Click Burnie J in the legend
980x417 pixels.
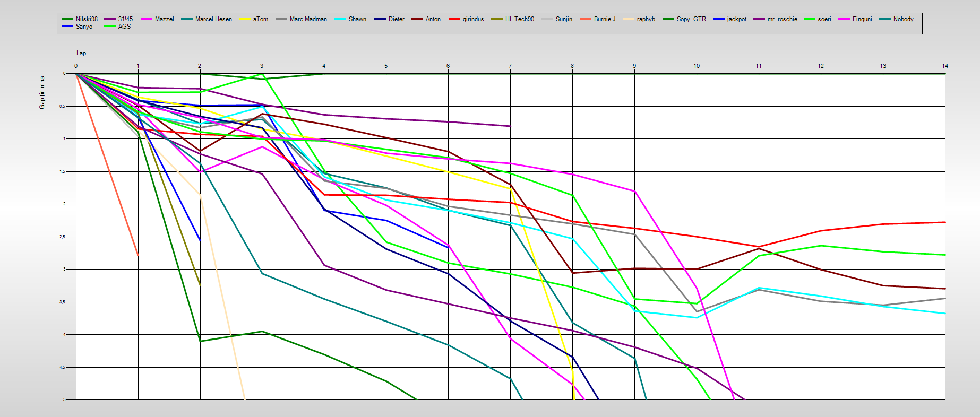pyautogui.click(x=604, y=19)
